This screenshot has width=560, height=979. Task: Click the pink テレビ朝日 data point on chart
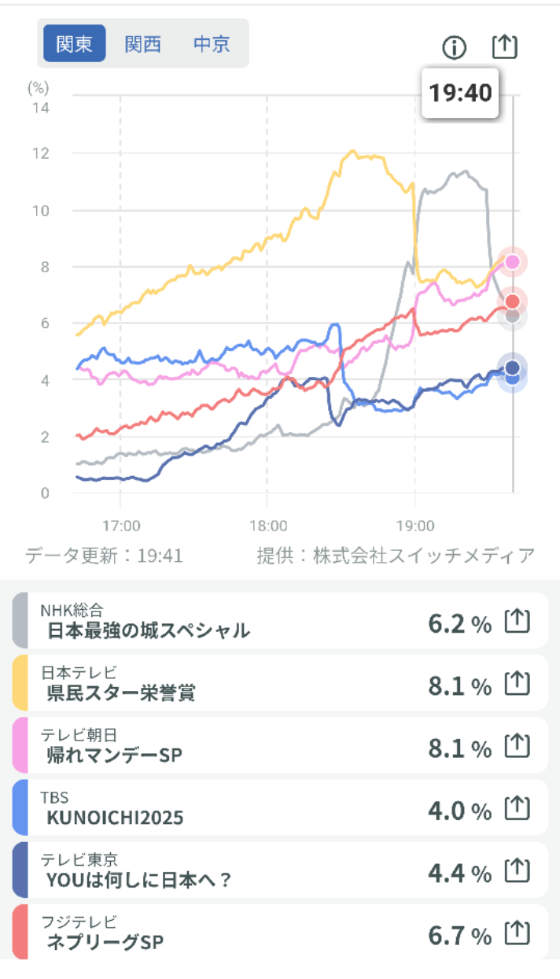tap(513, 262)
